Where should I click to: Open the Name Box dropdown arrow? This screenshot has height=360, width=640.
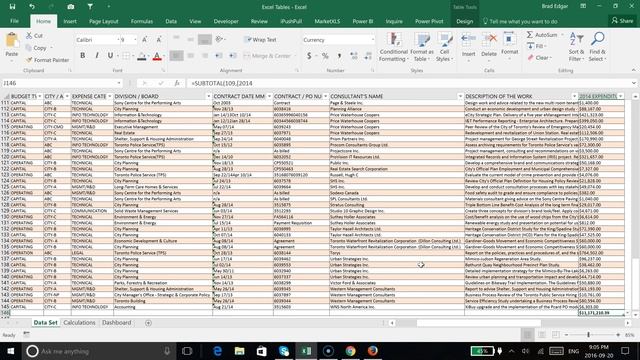point(119,83)
